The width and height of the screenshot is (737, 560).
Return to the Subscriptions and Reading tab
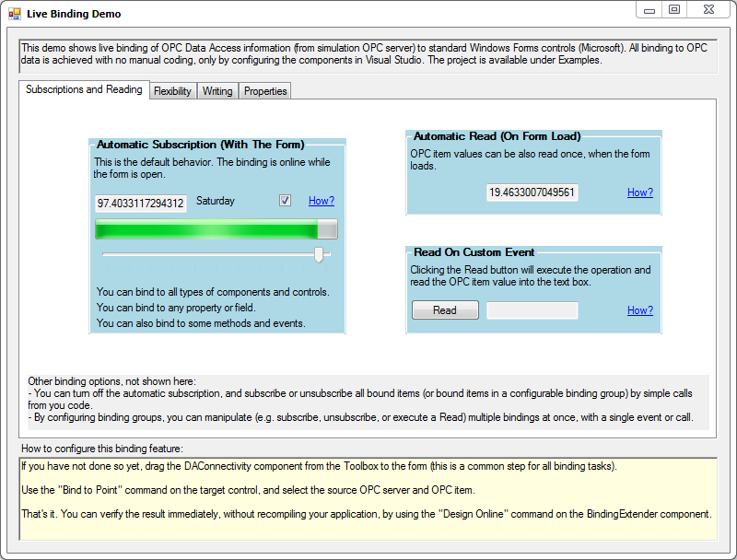tap(84, 89)
